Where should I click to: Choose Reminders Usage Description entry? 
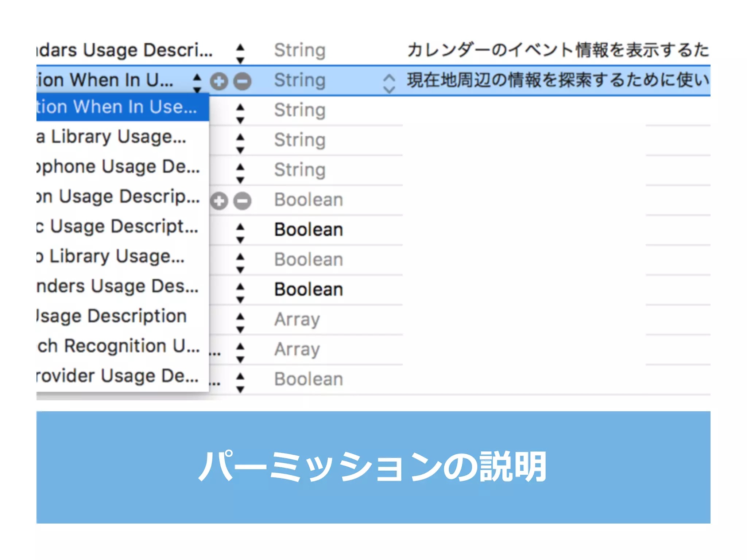tap(117, 287)
